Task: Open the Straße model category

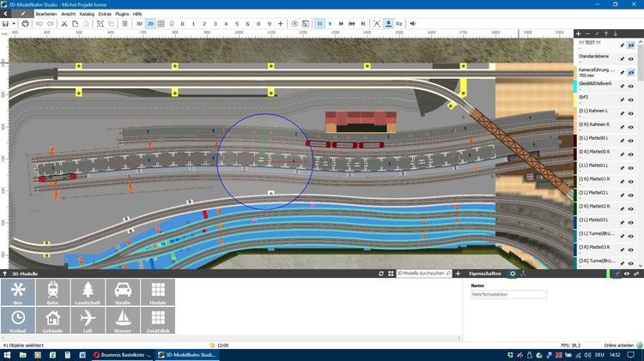Action: [123, 292]
